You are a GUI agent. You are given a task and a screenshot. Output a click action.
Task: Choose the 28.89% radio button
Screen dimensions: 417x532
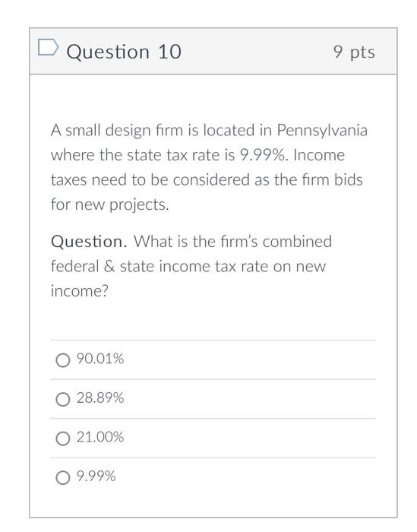coord(63,399)
